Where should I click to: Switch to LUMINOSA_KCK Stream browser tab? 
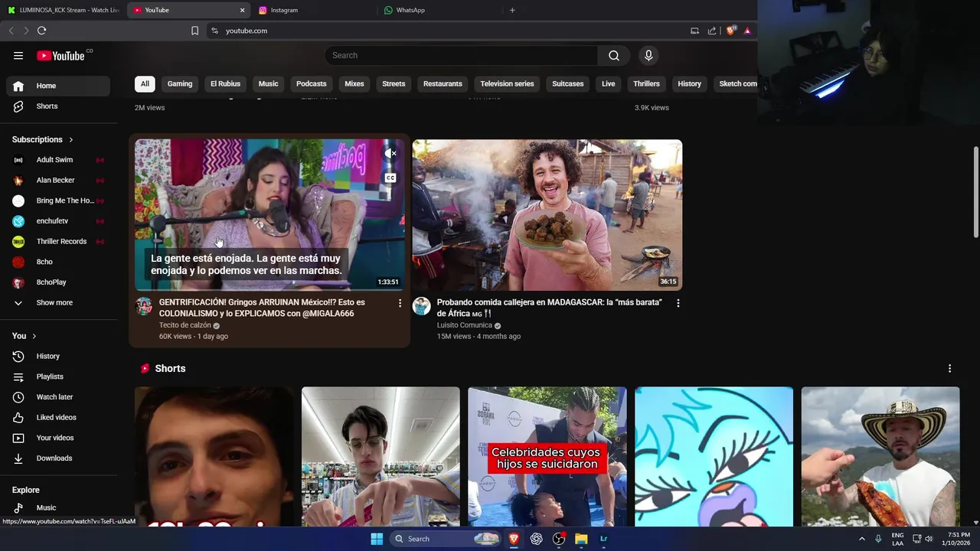(63, 10)
